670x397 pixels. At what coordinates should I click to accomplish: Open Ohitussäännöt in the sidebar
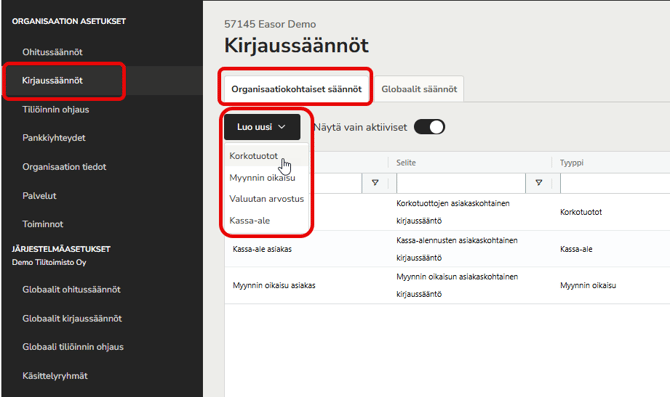[52, 52]
